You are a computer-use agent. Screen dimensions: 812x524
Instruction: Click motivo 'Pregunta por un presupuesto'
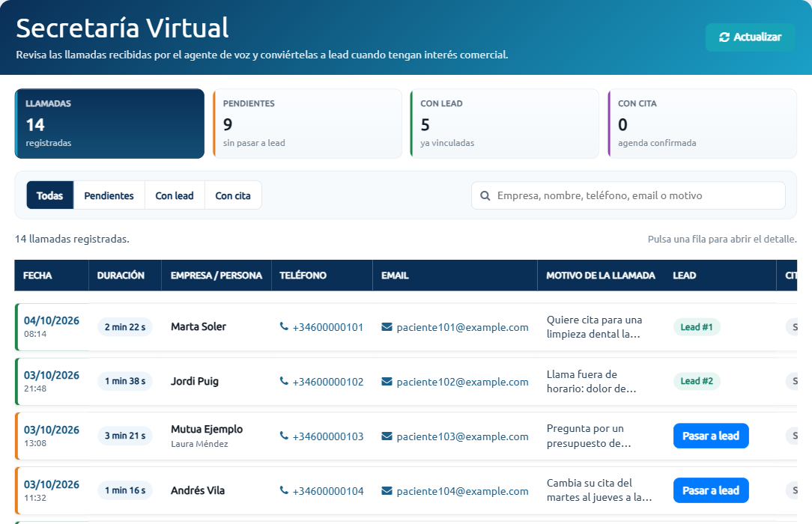(x=589, y=436)
